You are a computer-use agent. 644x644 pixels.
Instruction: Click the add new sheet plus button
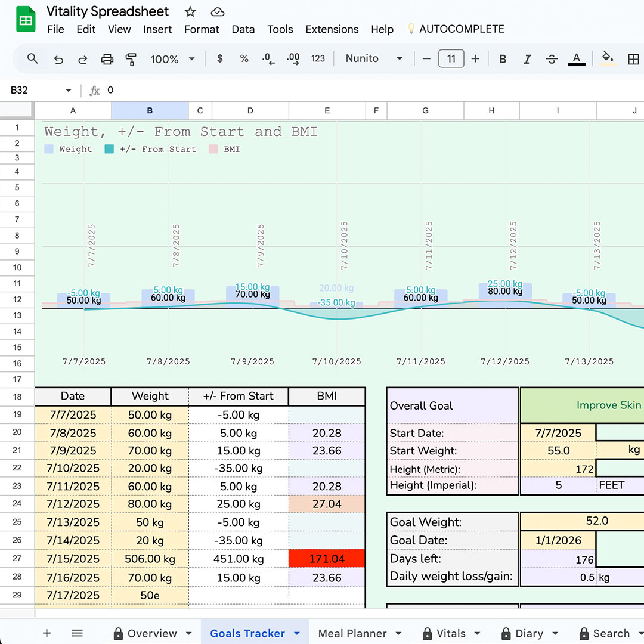tap(47, 633)
